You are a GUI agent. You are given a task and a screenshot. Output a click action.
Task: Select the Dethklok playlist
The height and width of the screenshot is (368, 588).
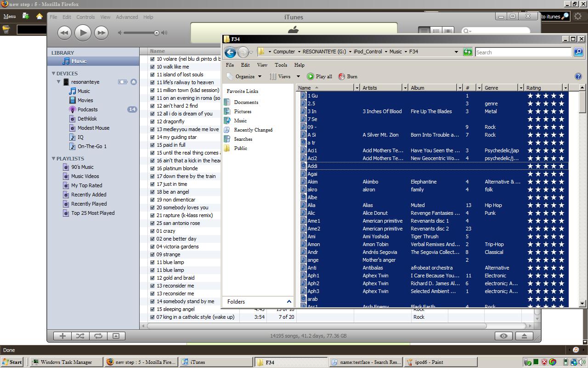point(87,119)
